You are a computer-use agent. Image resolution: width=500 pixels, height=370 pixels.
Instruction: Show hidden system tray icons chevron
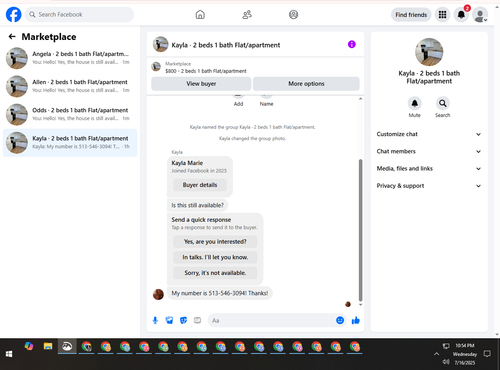click(x=436, y=354)
